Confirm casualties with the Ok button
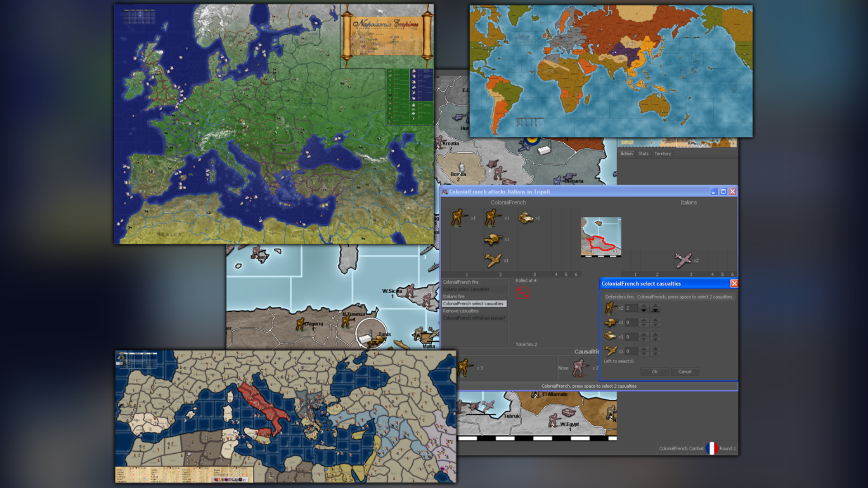This screenshot has width=868, height=488. click(655, 371)
